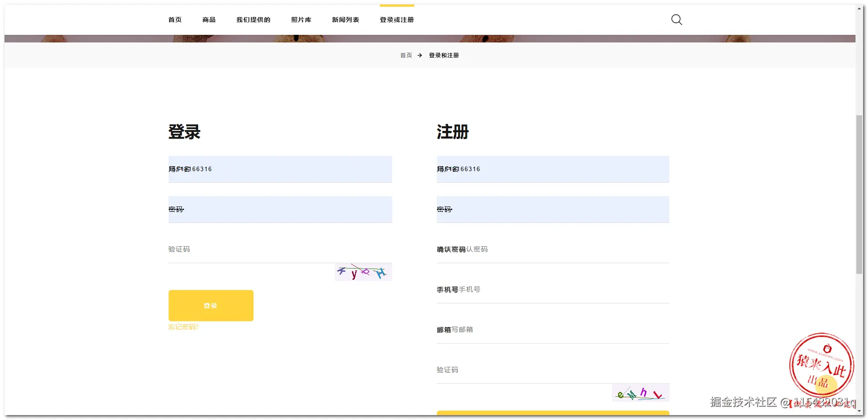Viewport: 868px width, 420px height.
Task: Click the page vertical scrollbar thumb
Action: 860,194
